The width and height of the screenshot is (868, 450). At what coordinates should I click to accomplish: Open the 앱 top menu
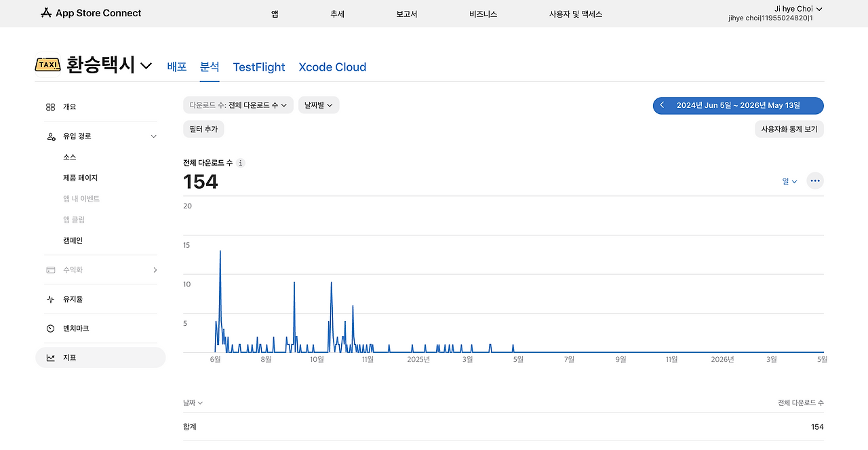(x=275, y=14)
